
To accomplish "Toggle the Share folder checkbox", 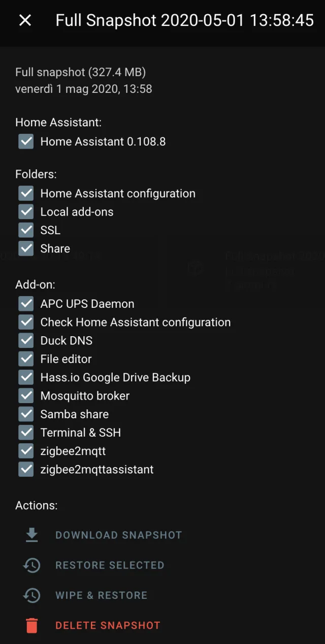I will [25, 248].
